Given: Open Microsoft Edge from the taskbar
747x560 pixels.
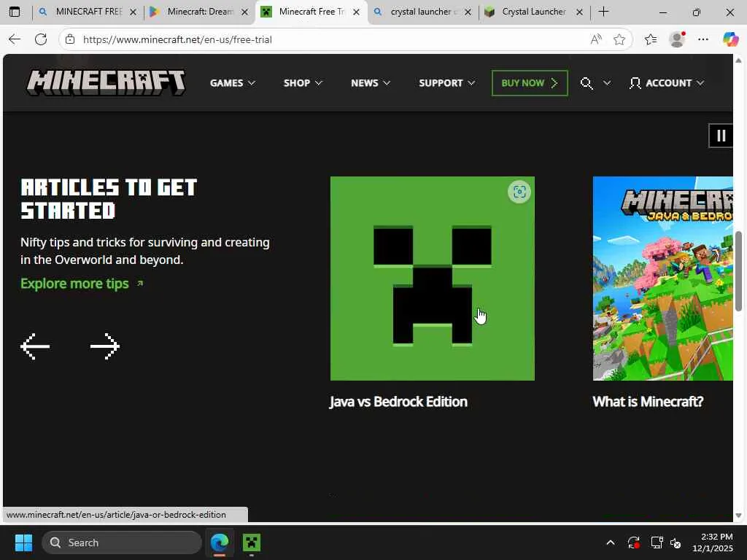Looking at the screenshot, I should click(x=220, y=542).
